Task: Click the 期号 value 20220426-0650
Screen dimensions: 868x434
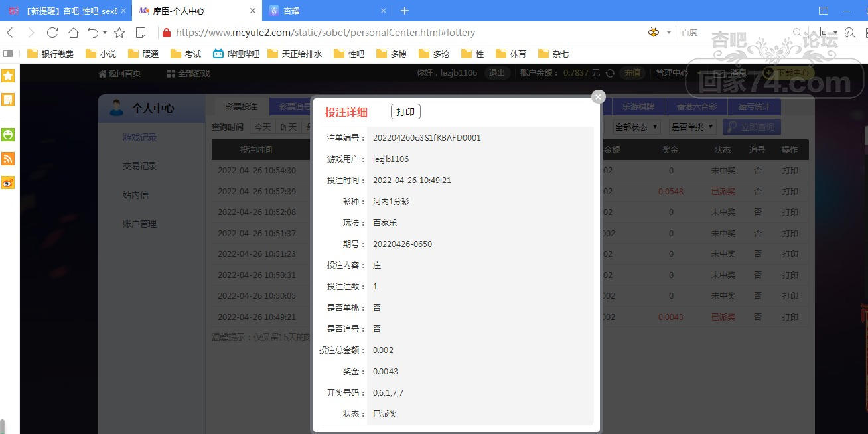Action: (402, 244)
